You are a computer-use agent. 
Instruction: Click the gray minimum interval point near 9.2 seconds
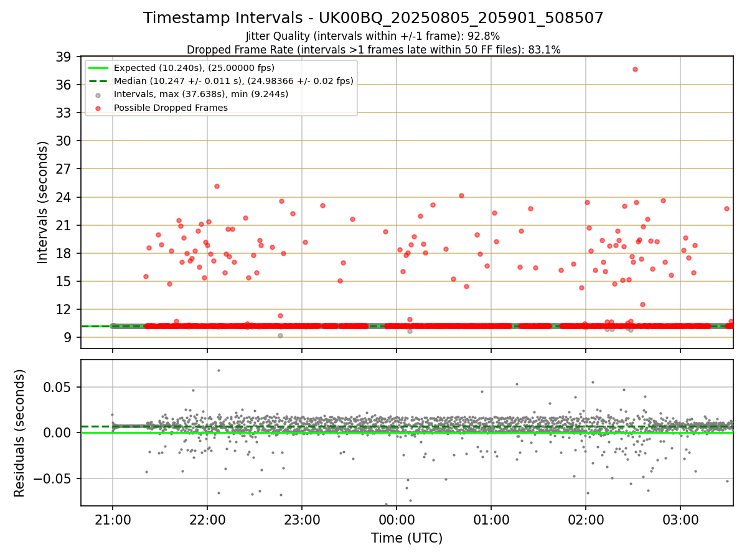[x=280, y=335]
